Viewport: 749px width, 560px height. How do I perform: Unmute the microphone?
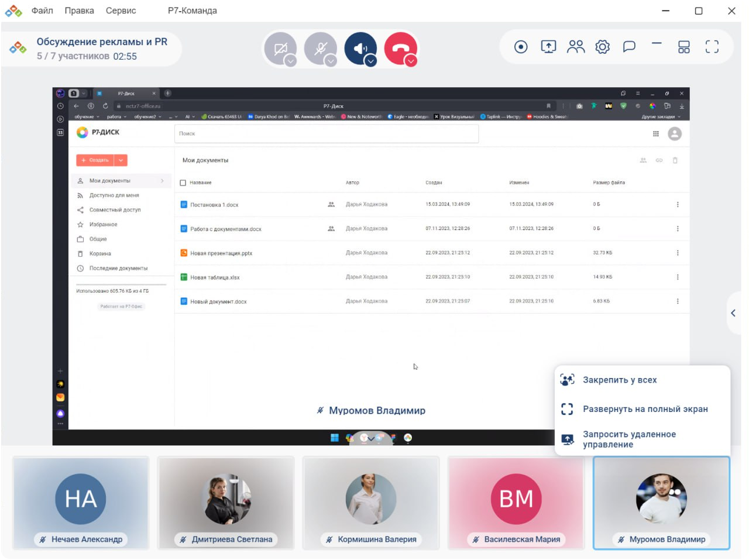point(321,49)
